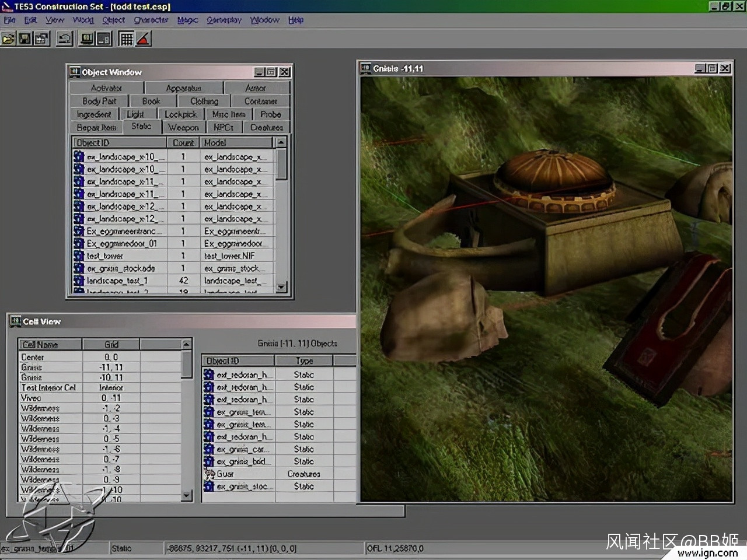Sort cell objects by Type column header
Viewport: 747px width, 560px height.
[x=304, y=360]
